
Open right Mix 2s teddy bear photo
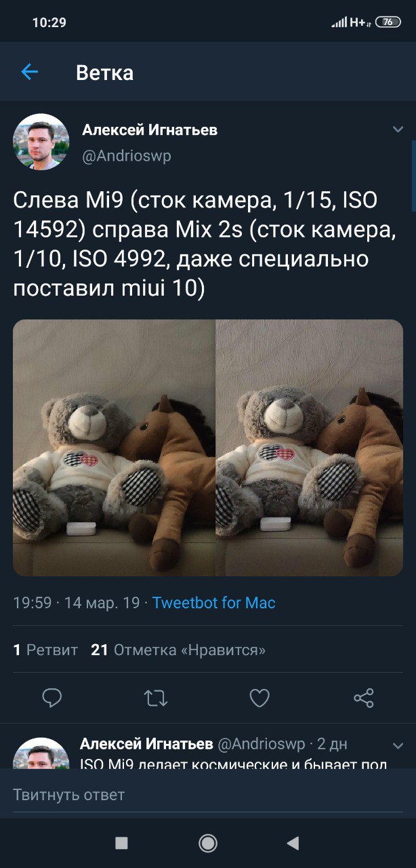[x=310, y=448]
